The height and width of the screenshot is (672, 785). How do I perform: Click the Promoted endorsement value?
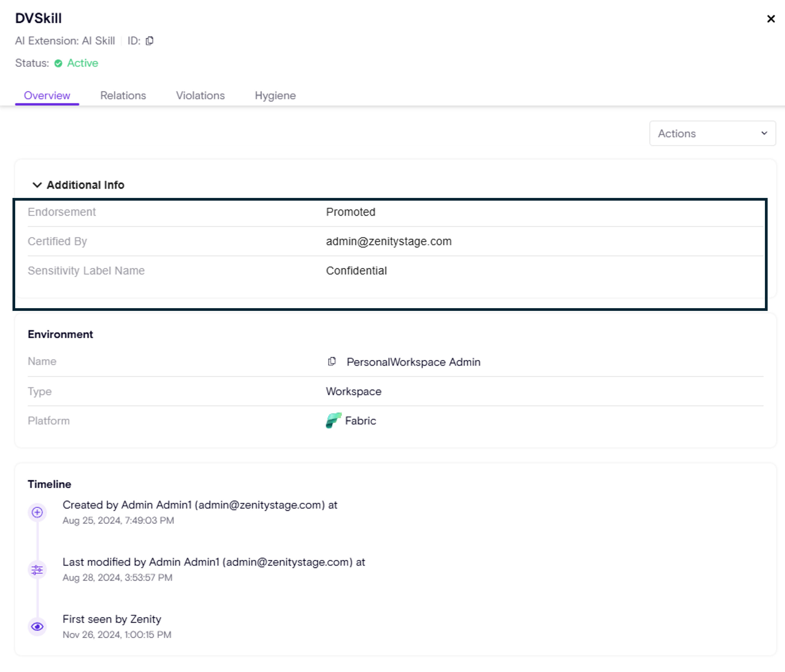pos(350,212)
